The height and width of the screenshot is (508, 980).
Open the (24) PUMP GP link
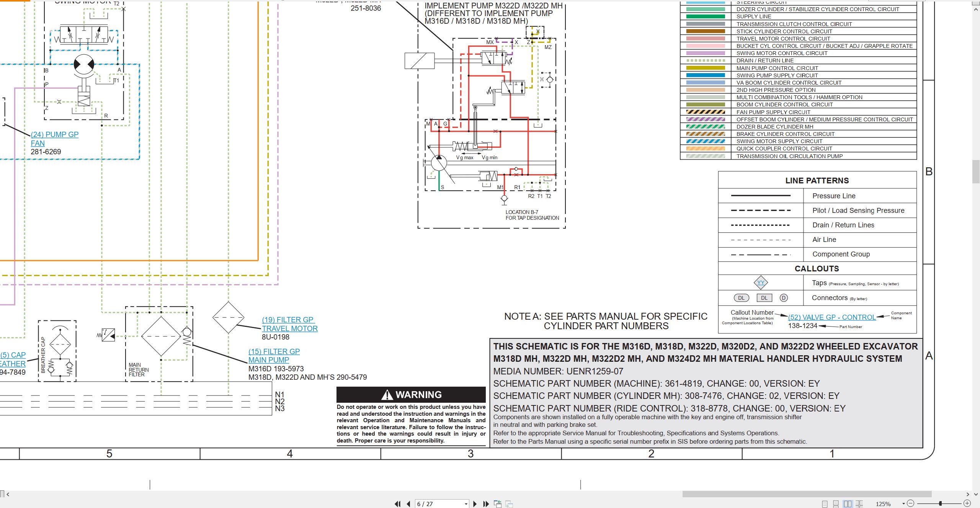pos(55,134)
